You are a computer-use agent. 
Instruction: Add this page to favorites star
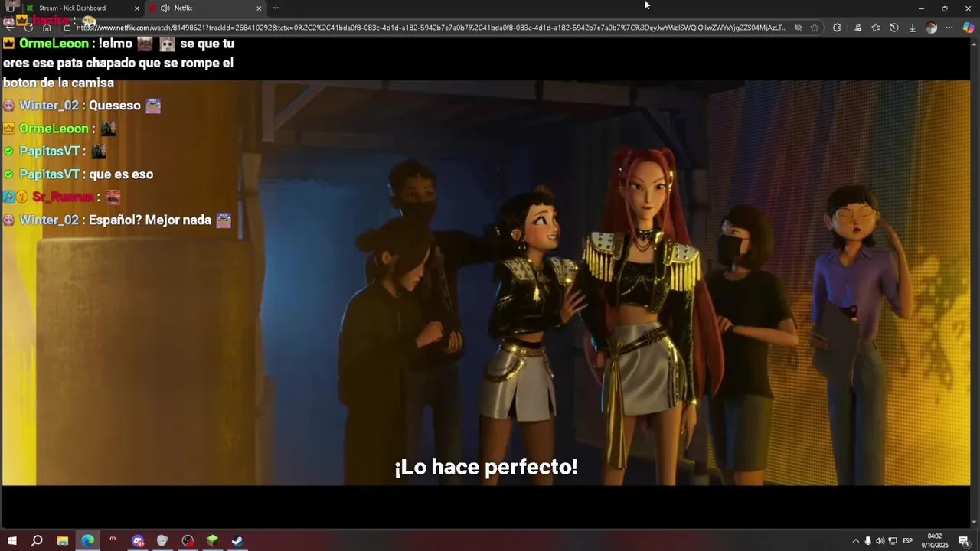815,28
